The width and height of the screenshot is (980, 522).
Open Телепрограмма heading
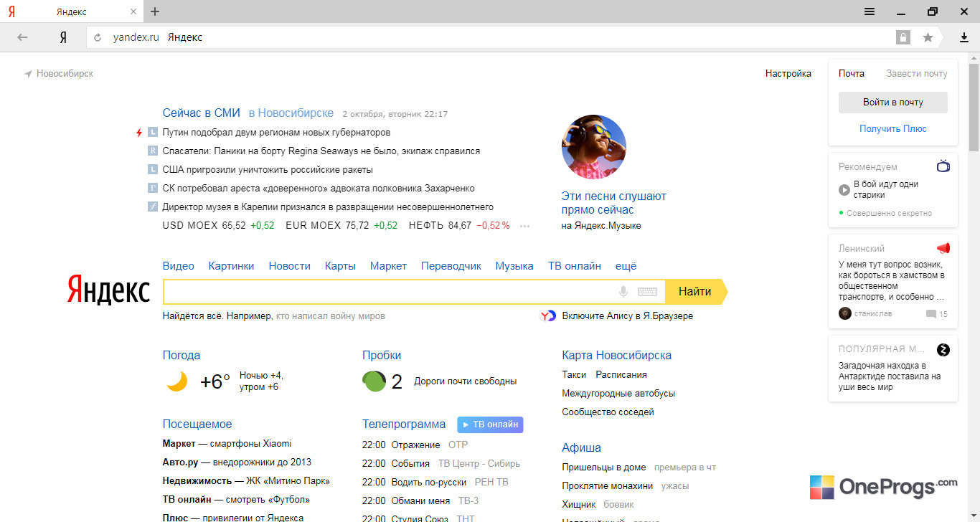tap(404, 424)
